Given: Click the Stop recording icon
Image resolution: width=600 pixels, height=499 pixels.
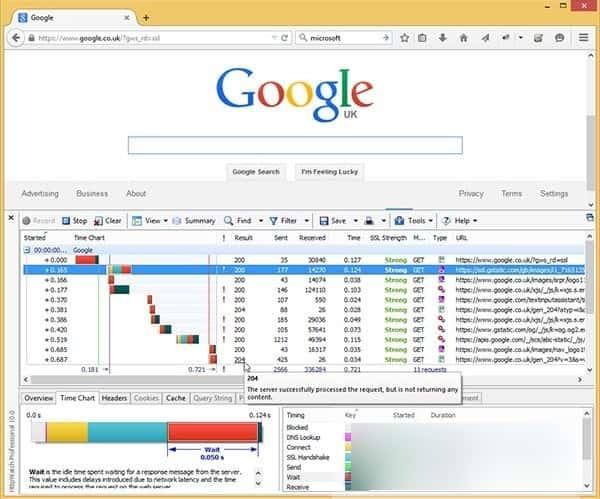Looking at the screenshot, I should tap(67, 220).
